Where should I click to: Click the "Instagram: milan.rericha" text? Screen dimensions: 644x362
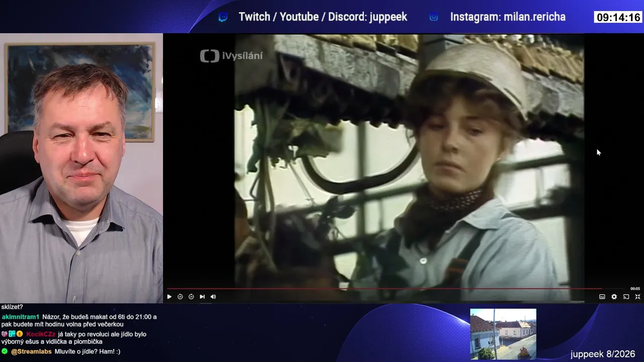click(508, 17)
